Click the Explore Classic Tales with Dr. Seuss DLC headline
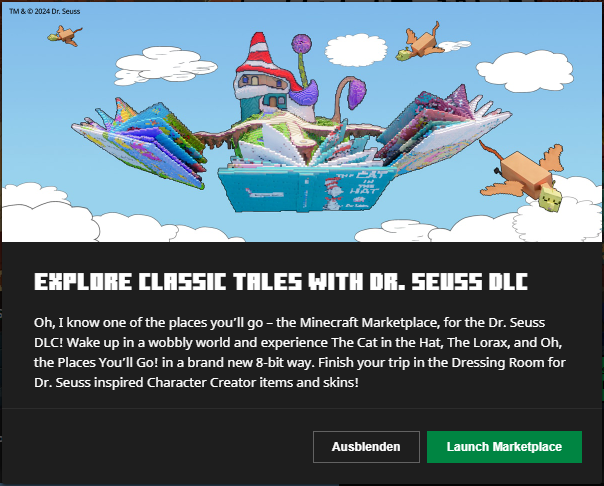This screenshot has width=604, height=486. 281,282
